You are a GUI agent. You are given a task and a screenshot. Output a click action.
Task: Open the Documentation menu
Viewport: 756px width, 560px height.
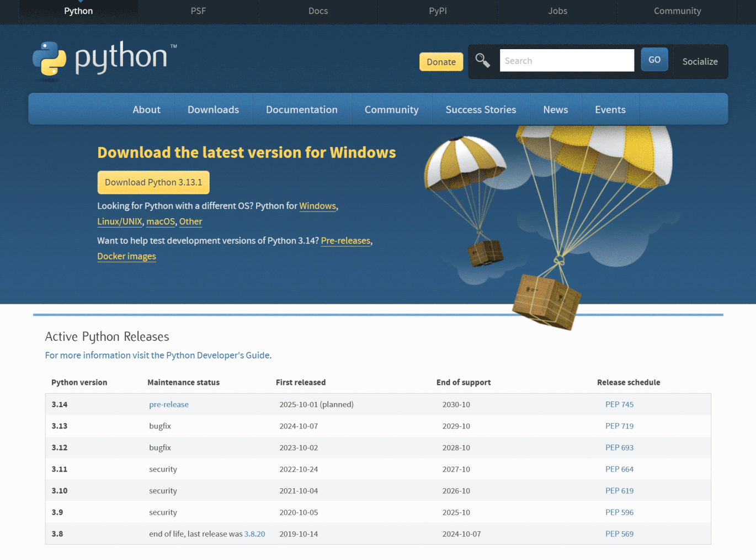point(302,109)
